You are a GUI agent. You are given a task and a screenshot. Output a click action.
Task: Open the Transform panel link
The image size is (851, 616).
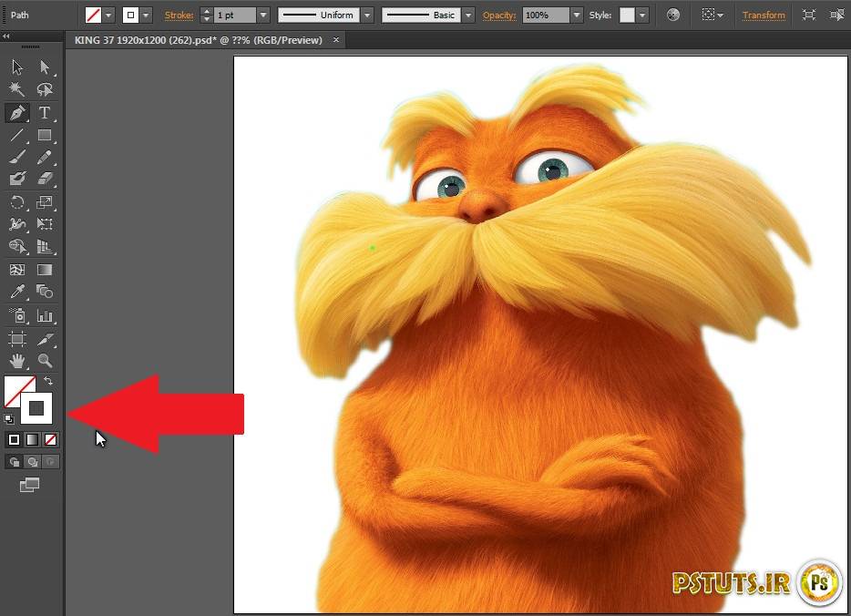pos(764,15)
